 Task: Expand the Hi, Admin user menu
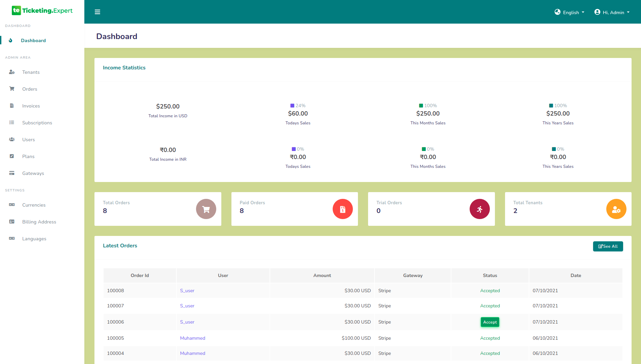612,12
